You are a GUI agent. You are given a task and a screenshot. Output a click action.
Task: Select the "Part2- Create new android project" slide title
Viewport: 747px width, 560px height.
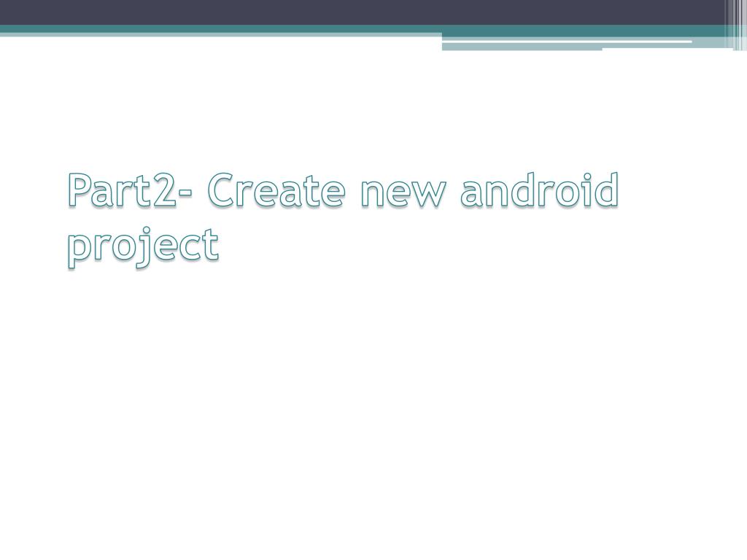coord(343,219)
